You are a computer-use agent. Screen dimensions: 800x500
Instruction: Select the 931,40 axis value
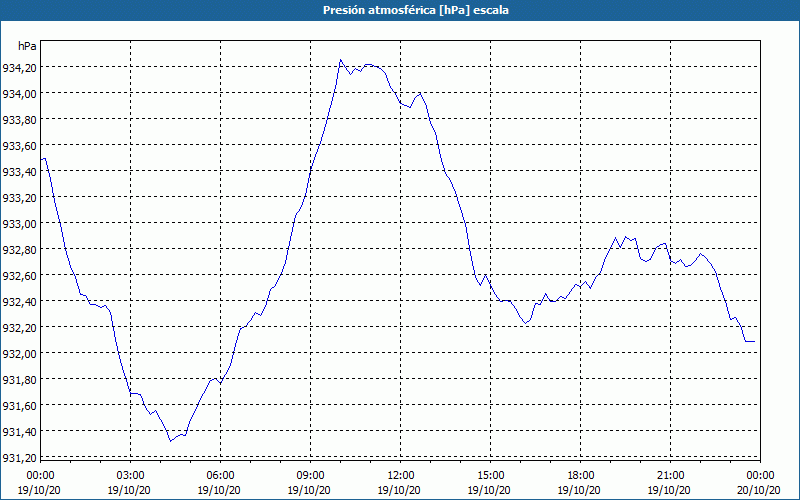pyautogui.click(x=19, y=432)
